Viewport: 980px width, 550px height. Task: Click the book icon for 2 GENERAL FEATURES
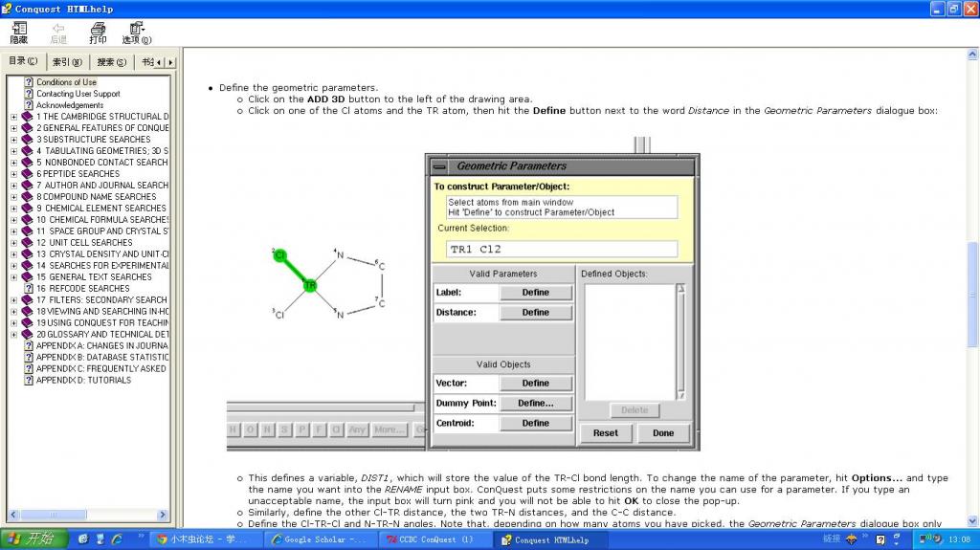tap(27, 127)
